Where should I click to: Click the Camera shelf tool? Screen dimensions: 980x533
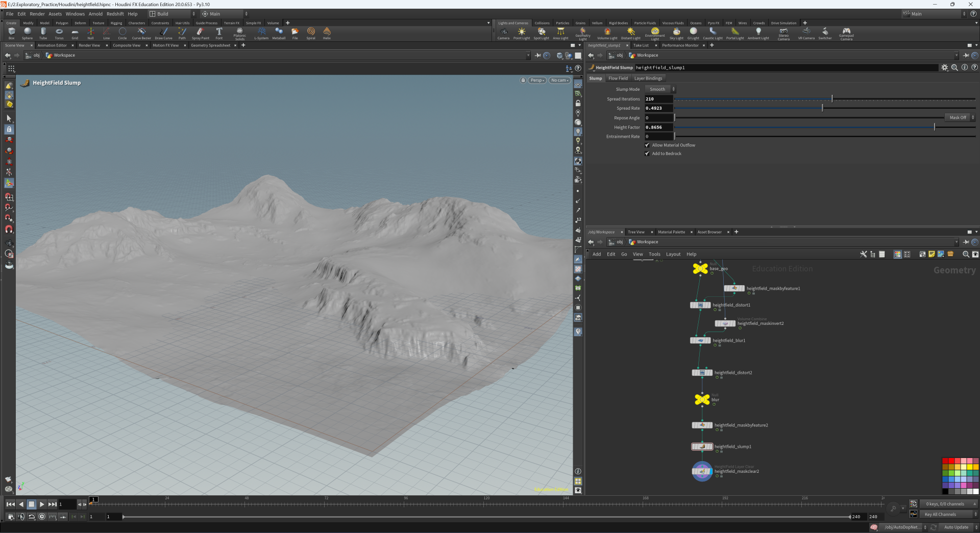click(503, 33)
